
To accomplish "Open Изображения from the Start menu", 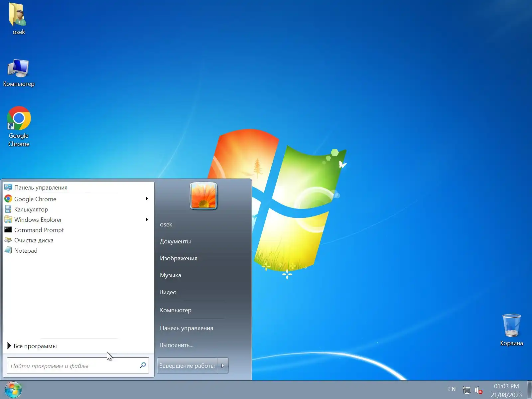I will point(179,258).
